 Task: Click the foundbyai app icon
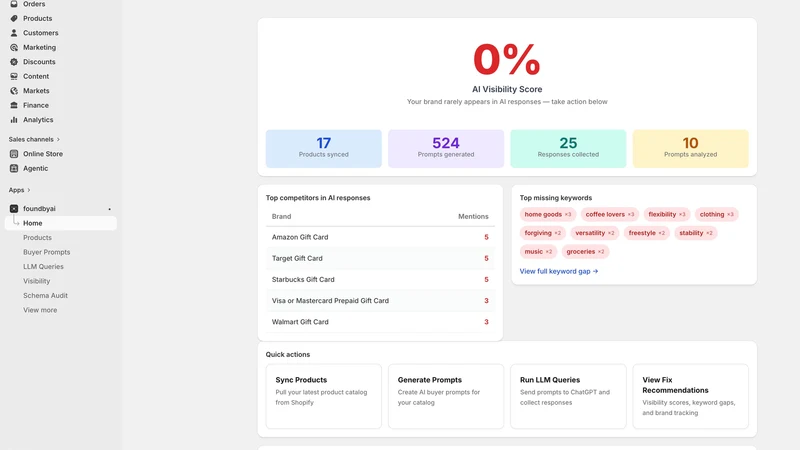pos(14,209)
